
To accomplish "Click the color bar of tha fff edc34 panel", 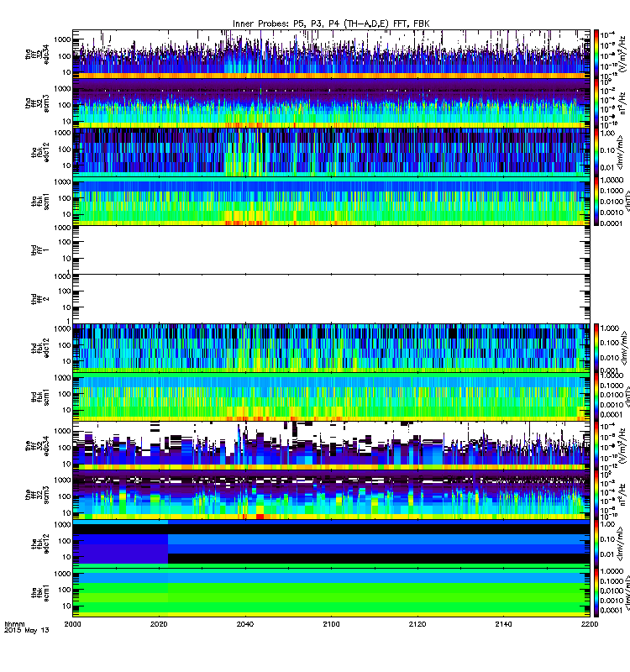I will coord(596,54).
